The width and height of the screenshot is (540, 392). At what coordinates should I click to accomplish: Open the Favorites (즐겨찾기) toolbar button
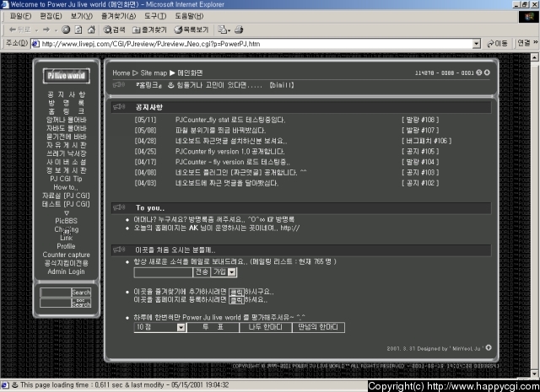pos(149,30)
